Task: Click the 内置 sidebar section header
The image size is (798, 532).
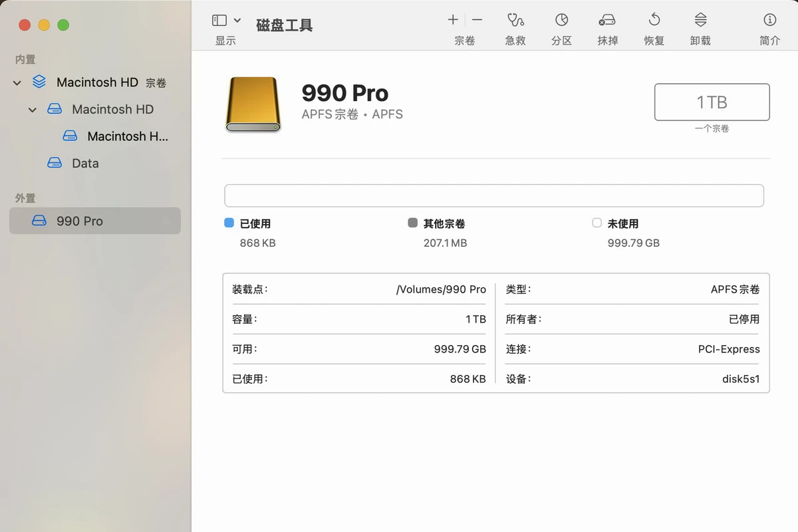Action: [25, 60]
